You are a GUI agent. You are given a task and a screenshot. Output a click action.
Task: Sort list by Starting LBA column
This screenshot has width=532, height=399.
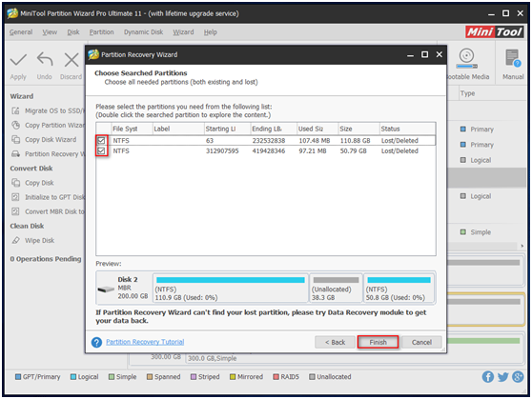point(227,129)
